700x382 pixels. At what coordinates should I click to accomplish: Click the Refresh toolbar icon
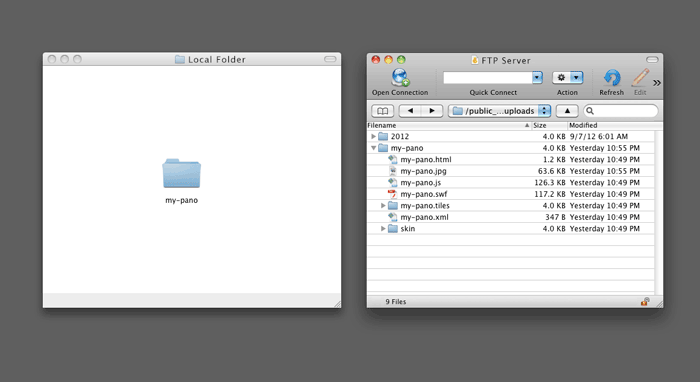[x=612, y=78]
